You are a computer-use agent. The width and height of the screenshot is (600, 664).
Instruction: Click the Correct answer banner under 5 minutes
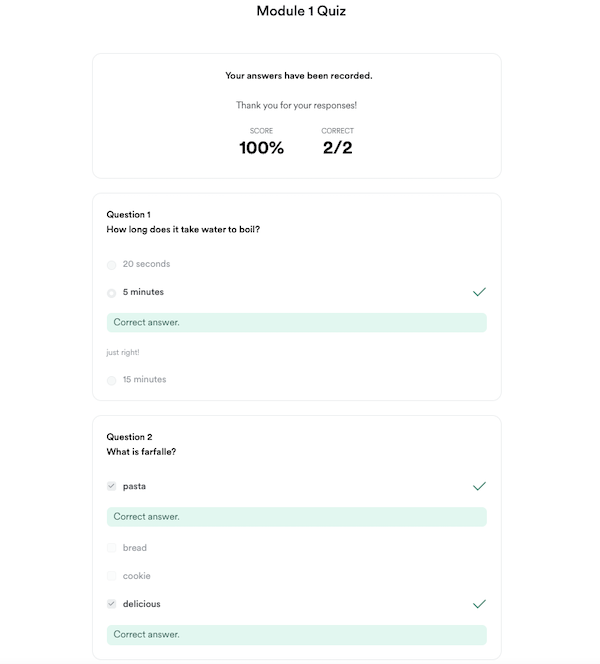pos(296,322)
